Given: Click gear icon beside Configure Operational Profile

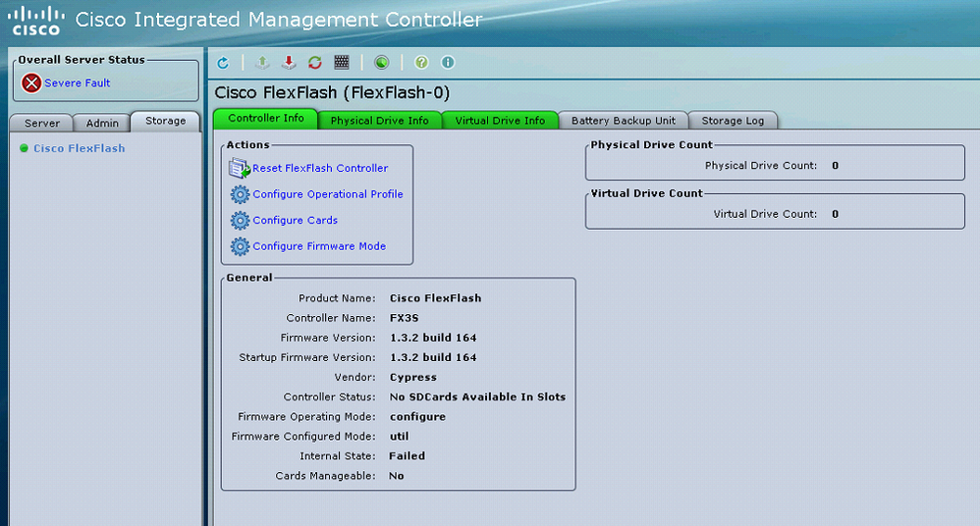Looking at the screenshot, I should 240,194.
